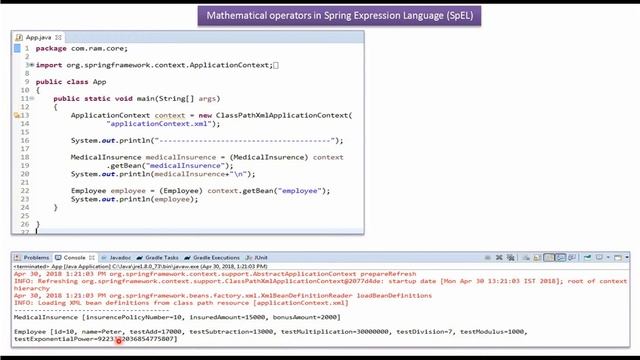Collapse main method at line 11
Screen dimensions: 640x360
pyautogui.click(x=32, y=98)
